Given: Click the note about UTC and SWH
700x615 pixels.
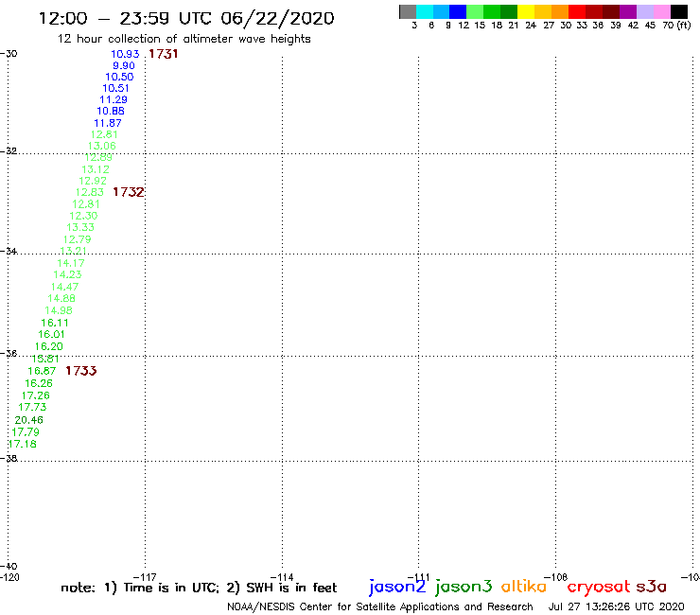Looking at the screenshot, I should [199, 588].
